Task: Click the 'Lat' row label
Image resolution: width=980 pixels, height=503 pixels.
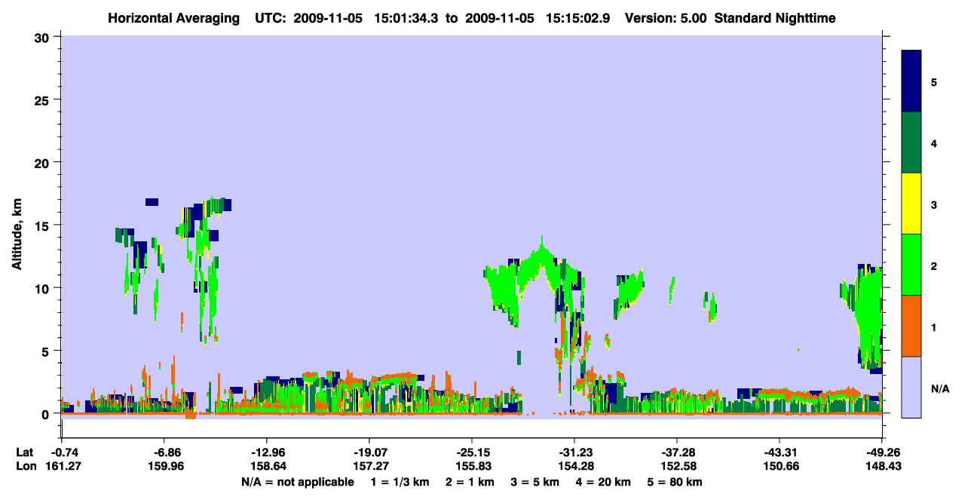Action: [23, 452]
